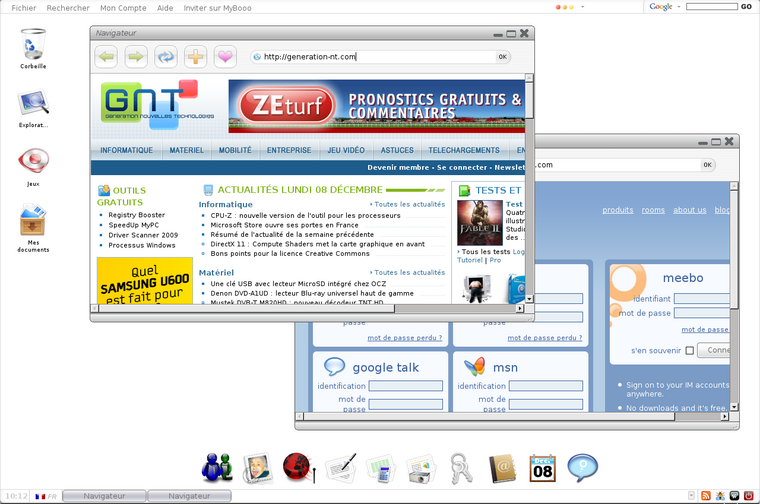Image resolution: width=760 pixels, height=504 pixels.
Task: Click Toutes les actualités under Informatique
Action: click(x=407, y=205)
